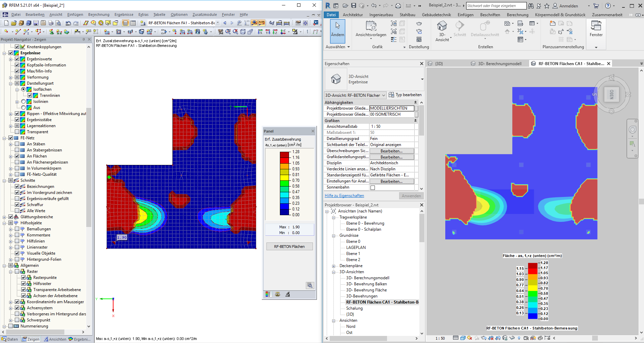Screen dimensions: 644x343
Task: Open the Schnitt tool in Revit
Action: [x=459, y=30]
